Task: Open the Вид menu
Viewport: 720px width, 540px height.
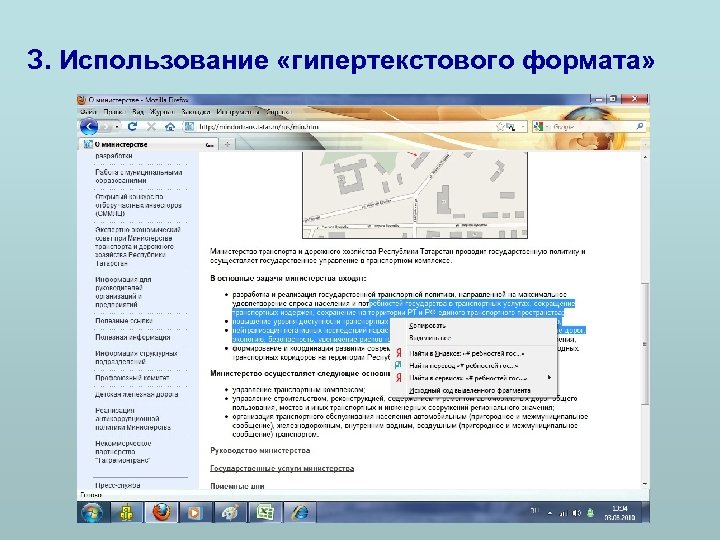Action: pos(138,112)
